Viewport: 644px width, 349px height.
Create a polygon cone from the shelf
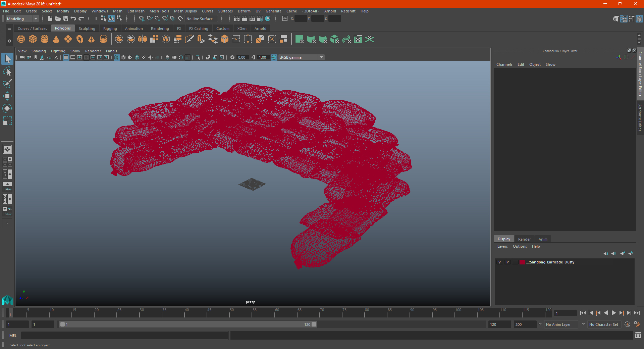click(x=56, y=39)
